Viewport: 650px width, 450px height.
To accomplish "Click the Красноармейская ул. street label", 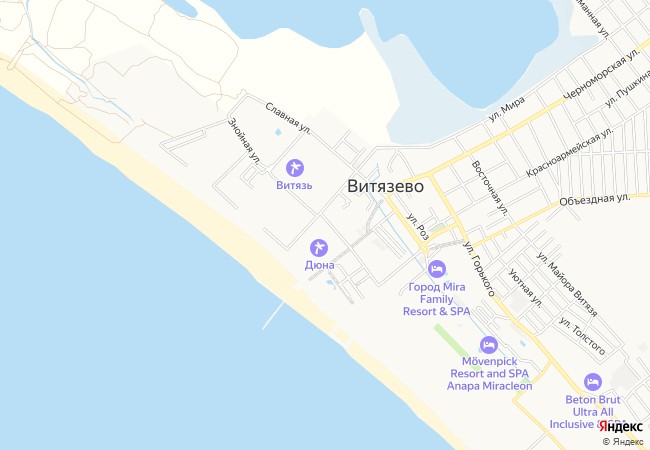I will coord(570,152).
